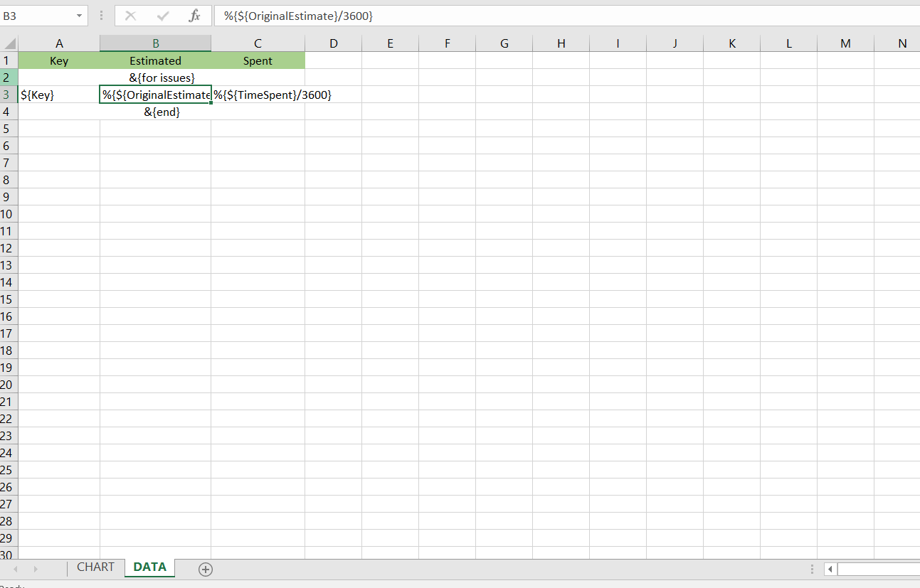Select column J header
This screenshot has height=588, width=920.
point(675,43)
